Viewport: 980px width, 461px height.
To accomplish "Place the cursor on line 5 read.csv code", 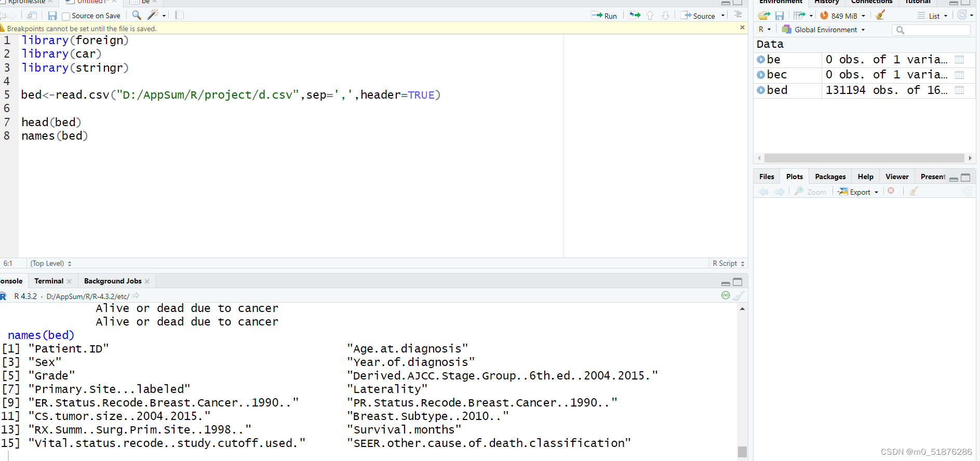I will [x=231, y=95].
